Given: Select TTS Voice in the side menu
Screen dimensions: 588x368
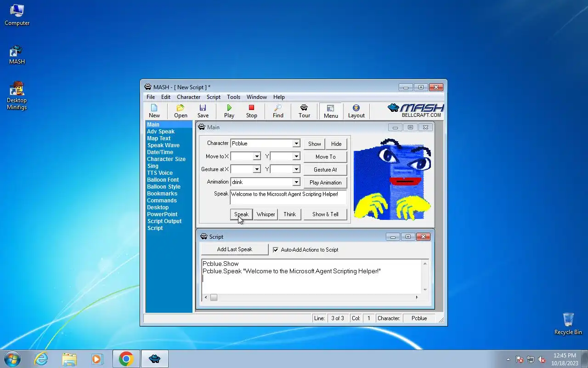Looking at the screenshot, I should coord(160,173).
